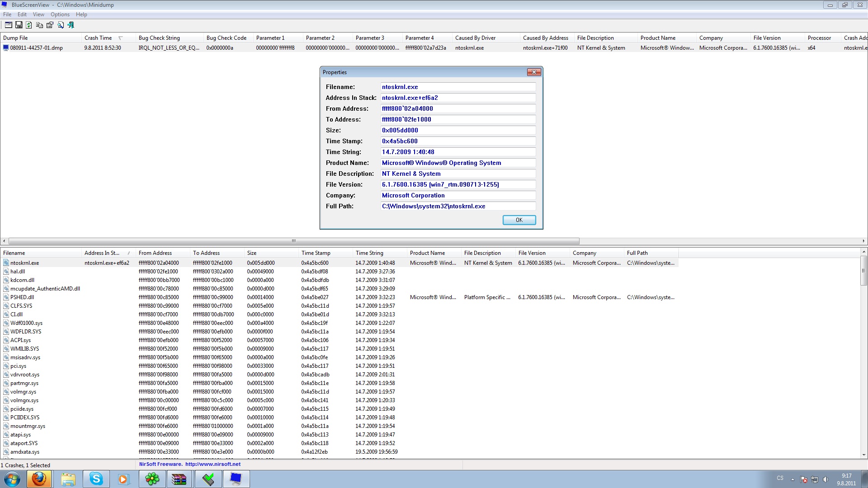Click the Save Selected Items floppy icon
This screenshot has width=868, height=488.
[x=19, y=25]
